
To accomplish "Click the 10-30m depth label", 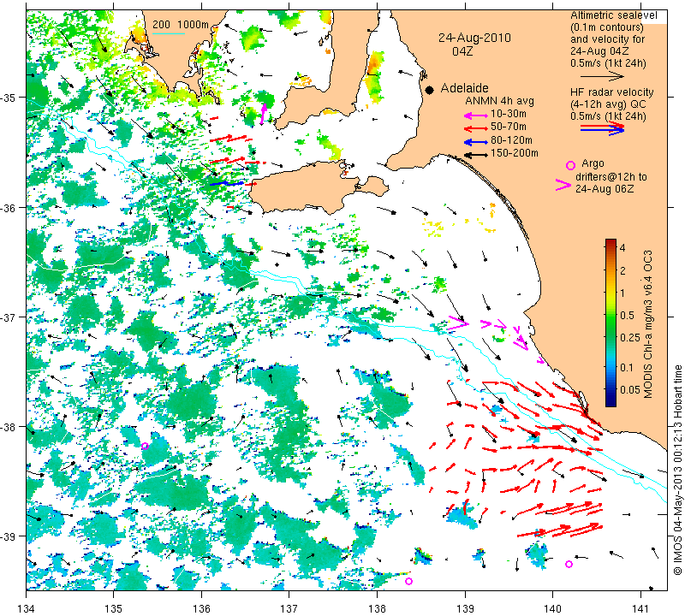I will click(x=509, y=114).
